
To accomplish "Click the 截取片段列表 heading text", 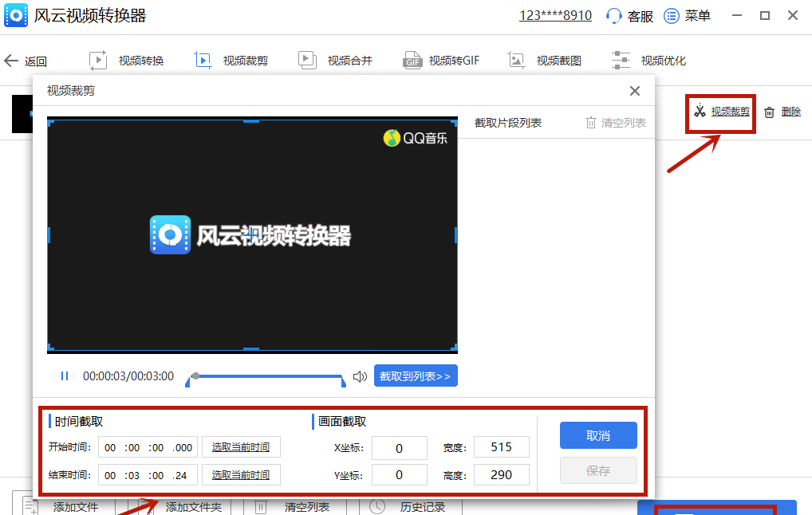I will [508, 123].
